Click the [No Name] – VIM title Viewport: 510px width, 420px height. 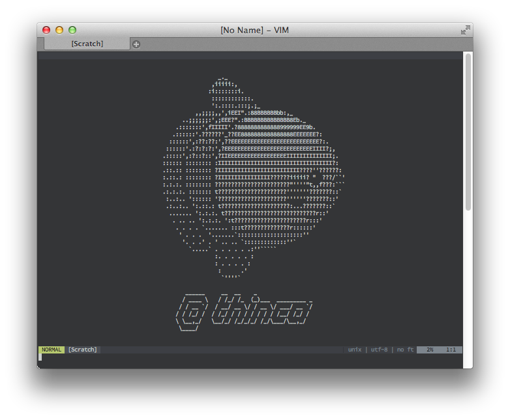click(x=255, y=30)
